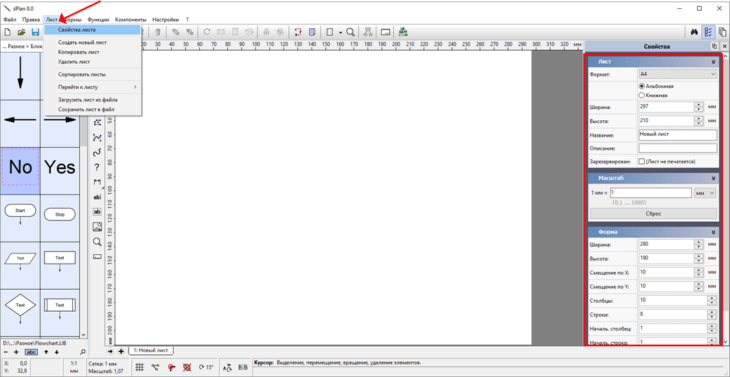Check the Зарезервирован sheet checkbox
This screenshot has height=377, width=730.
[x=642, y=161]
